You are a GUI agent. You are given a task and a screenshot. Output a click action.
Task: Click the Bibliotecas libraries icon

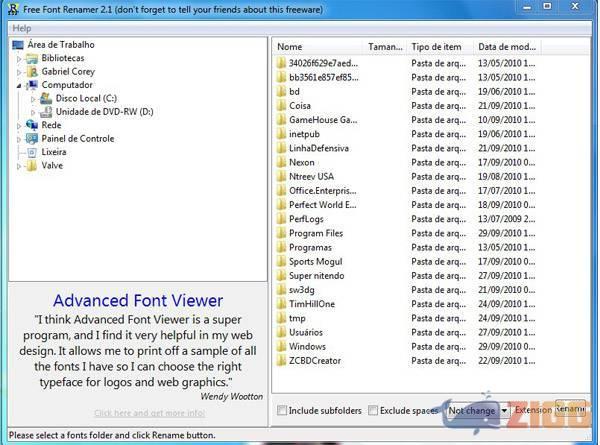[32, 58]
